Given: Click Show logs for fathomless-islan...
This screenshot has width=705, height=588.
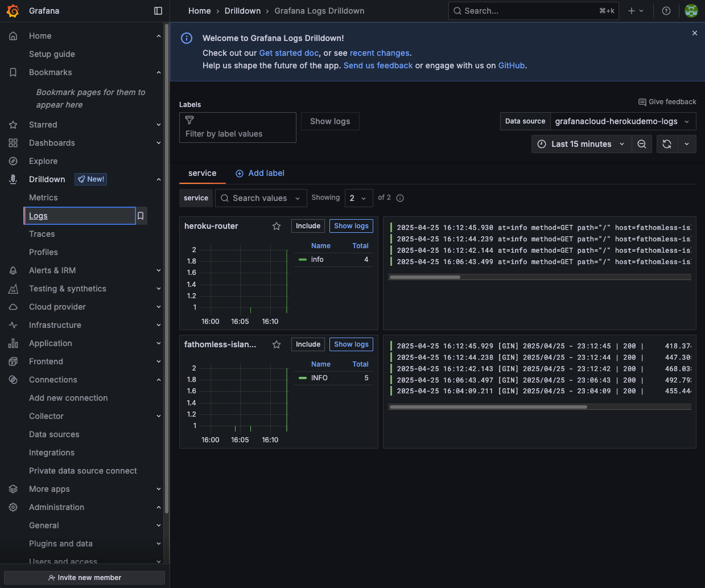Looking at the screenshot, I should [351, 344].
